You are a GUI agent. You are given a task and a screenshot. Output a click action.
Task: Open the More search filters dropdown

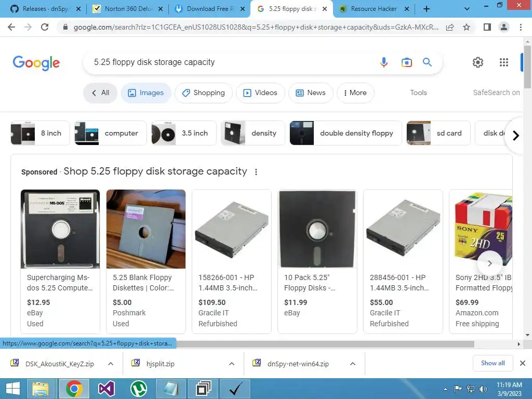pyautogui.click(x=355, y=92)
